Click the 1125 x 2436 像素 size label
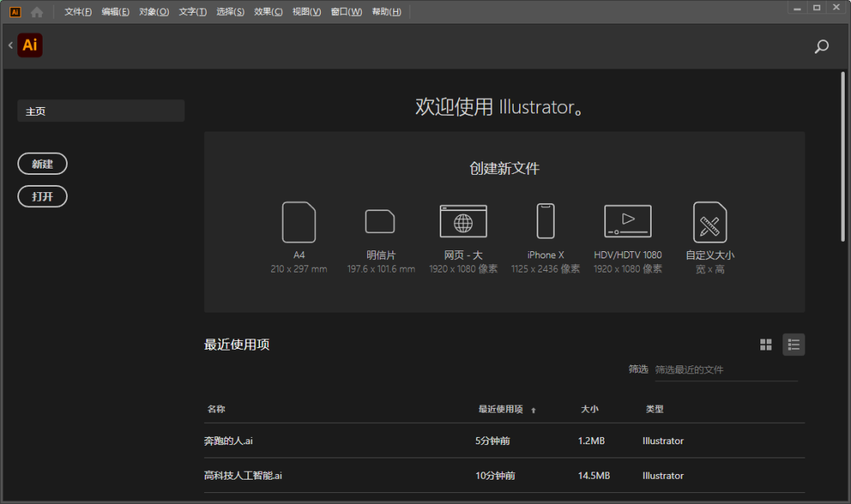 [545, 269]
